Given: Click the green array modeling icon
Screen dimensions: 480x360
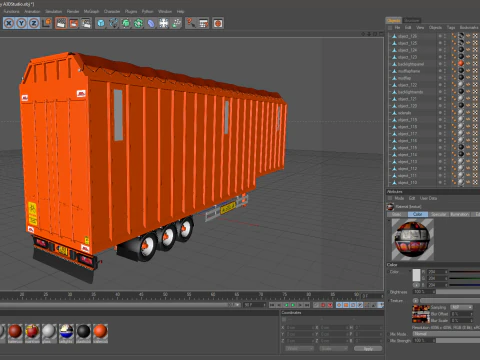Looking at the screenshot, I should [x=138, y=23].
